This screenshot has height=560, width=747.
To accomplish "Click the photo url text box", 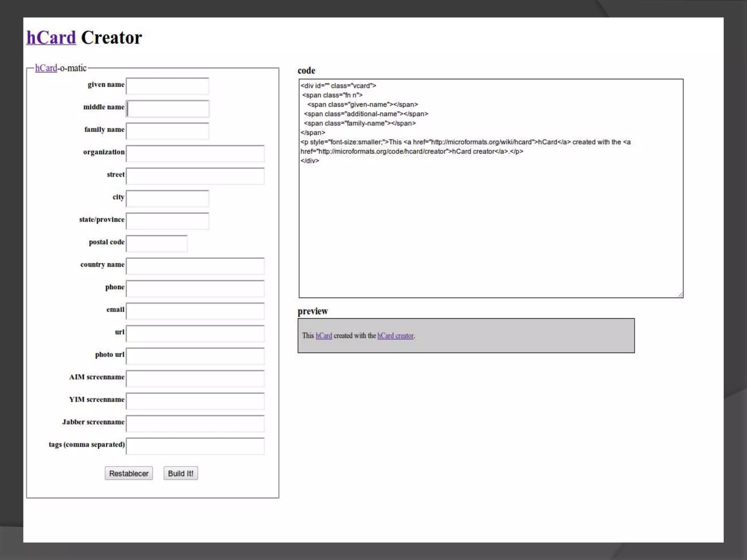I will 195,356.
